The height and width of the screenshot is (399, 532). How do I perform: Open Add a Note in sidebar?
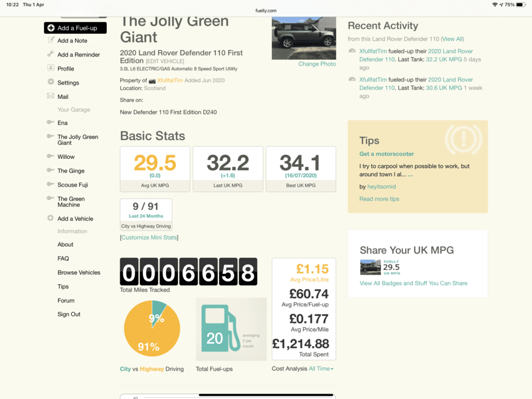(72, 41)
